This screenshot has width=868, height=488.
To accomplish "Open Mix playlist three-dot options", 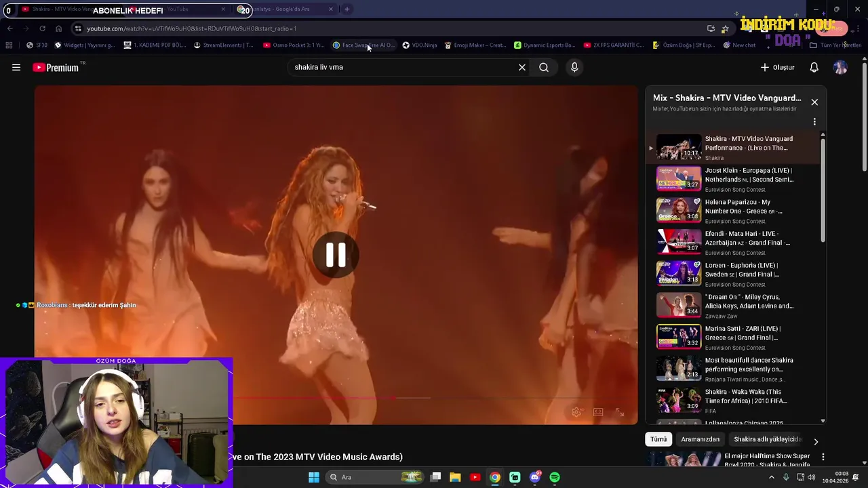I will pos(814,122).
